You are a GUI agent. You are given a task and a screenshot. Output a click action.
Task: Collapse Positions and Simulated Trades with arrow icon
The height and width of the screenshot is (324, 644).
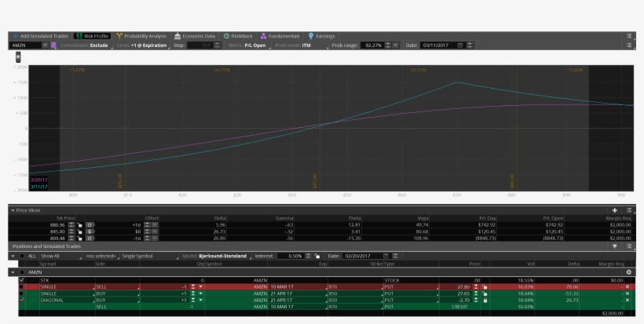(614, 246)
